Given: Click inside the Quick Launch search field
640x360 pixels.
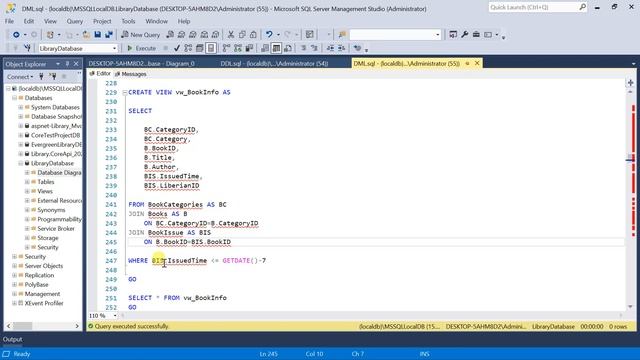Looking at the screenshot, I should click(533, 7).
